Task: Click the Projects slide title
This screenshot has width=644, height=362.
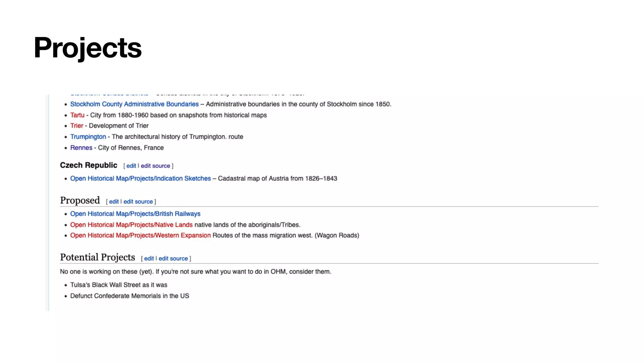Action: (88, 48)
